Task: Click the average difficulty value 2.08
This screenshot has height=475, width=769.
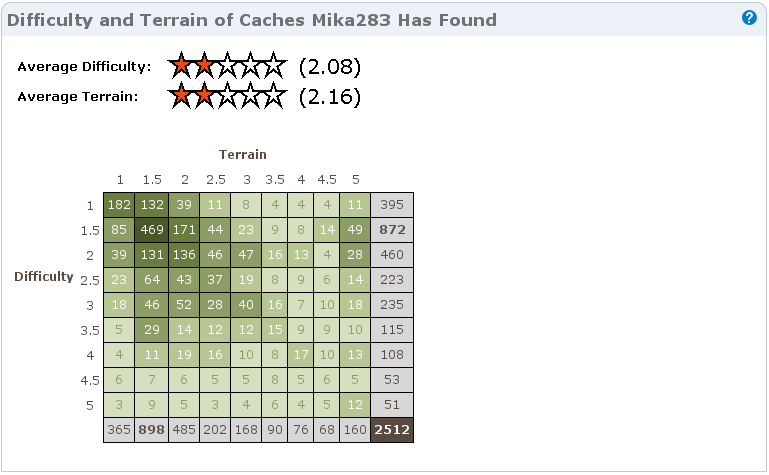Action: click(330, 66)
